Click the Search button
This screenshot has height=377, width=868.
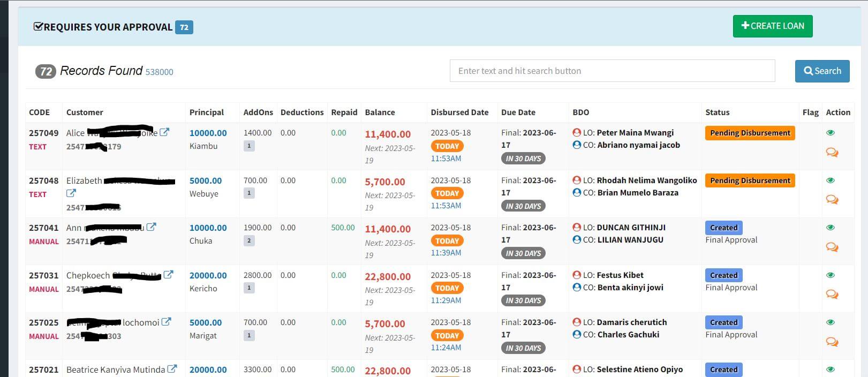tap(822, 71)
